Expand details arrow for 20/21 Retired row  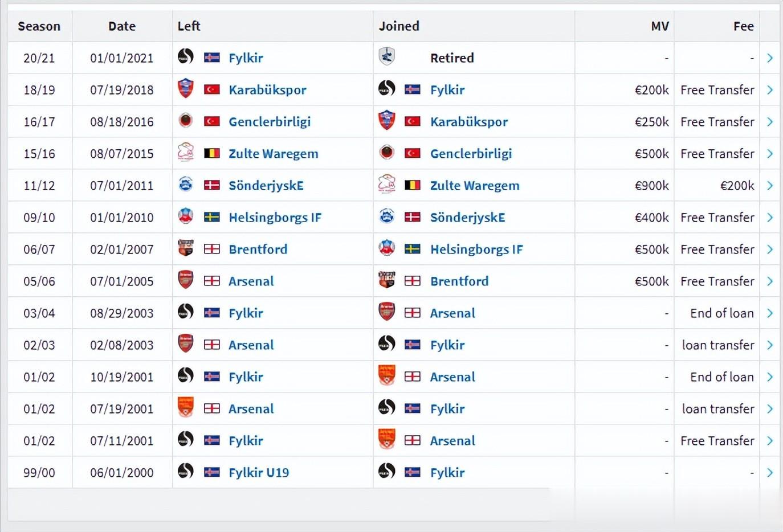tap(770, 58)
